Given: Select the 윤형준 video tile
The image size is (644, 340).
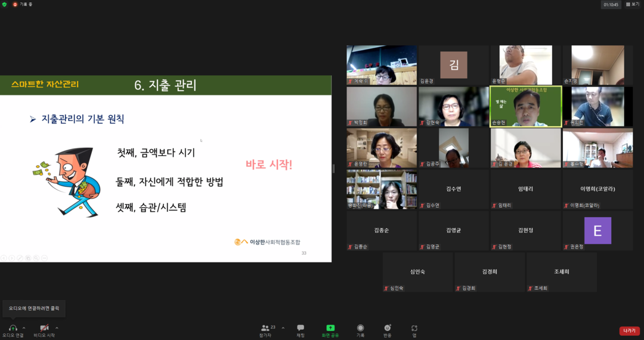Looking at the screenshot, I should 526,65.
